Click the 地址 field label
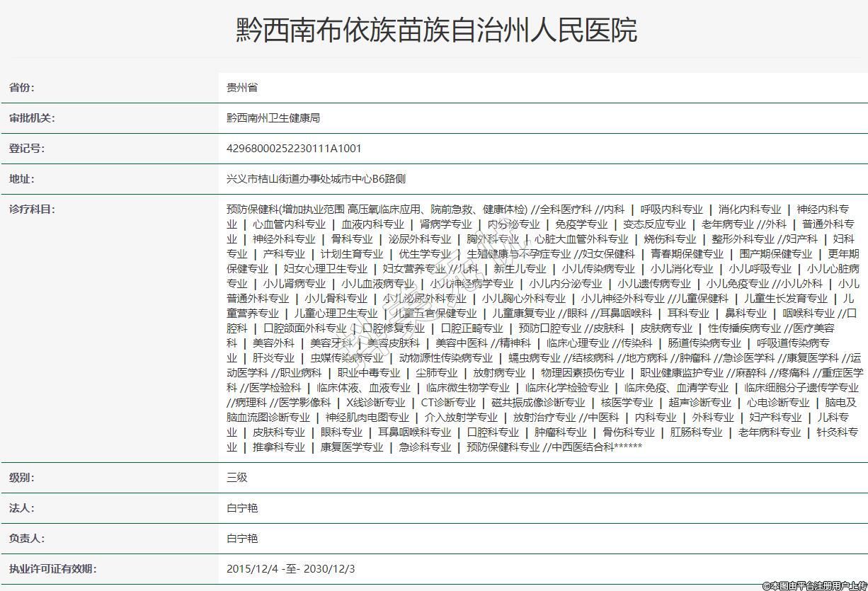The width and height of the screenshot is (868, 591). pyautogui.click(x=21, y=179)
